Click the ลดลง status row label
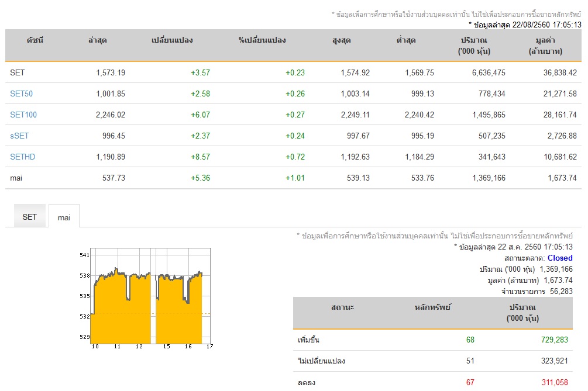The width and height of the screenshot is (588, 391). point(307,382)
